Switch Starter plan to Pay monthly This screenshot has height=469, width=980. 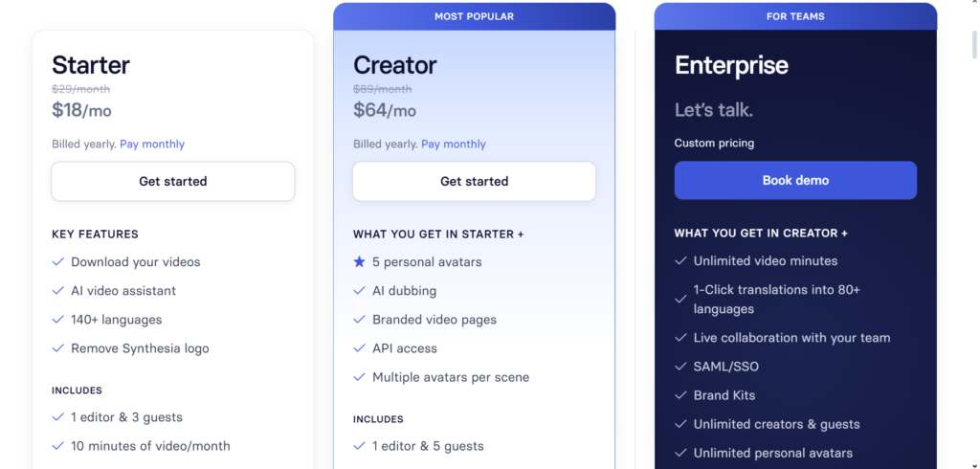pos(152,144)
